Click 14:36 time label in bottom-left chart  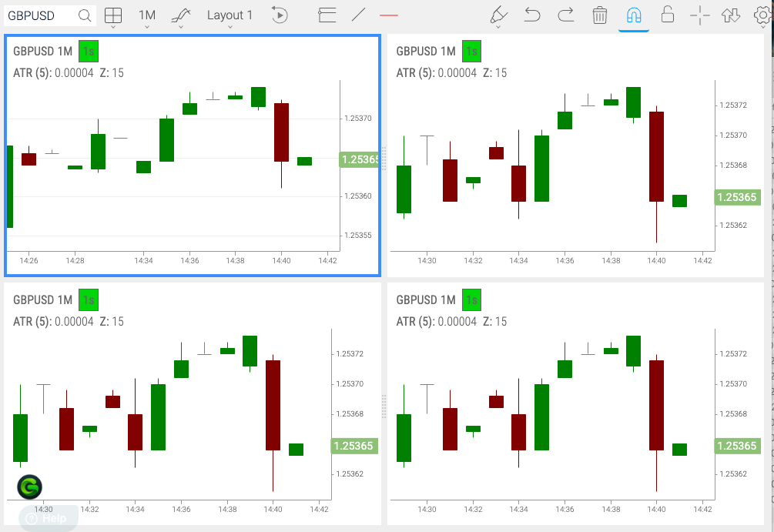coord(181,510)
